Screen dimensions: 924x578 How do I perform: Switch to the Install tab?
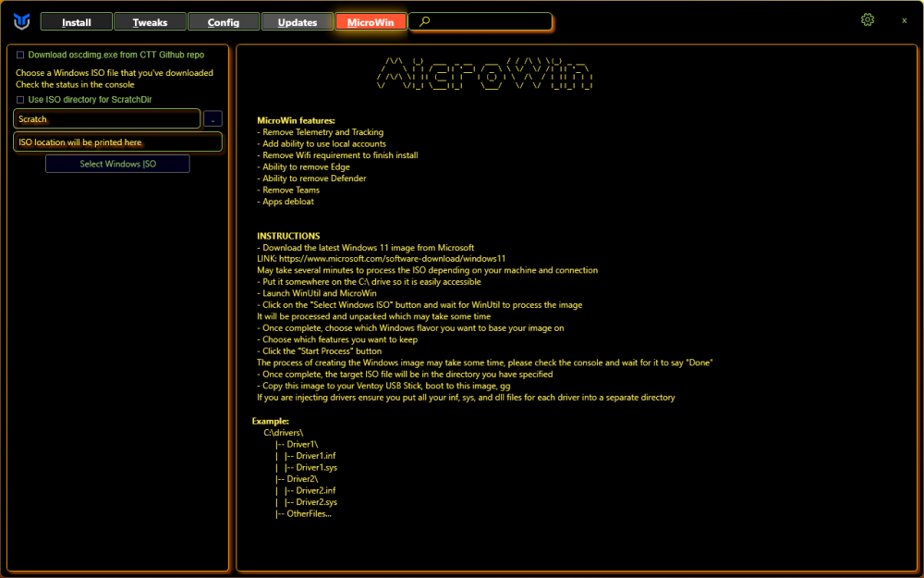coord(77,22)
